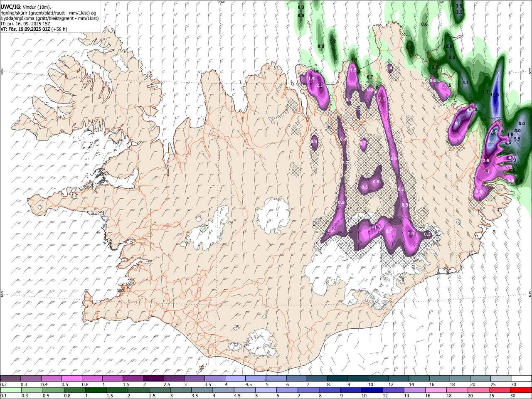Click the rain-scale swatch between 0.5 and 0.8
532x399 pixels.
[x=54, y=390]
